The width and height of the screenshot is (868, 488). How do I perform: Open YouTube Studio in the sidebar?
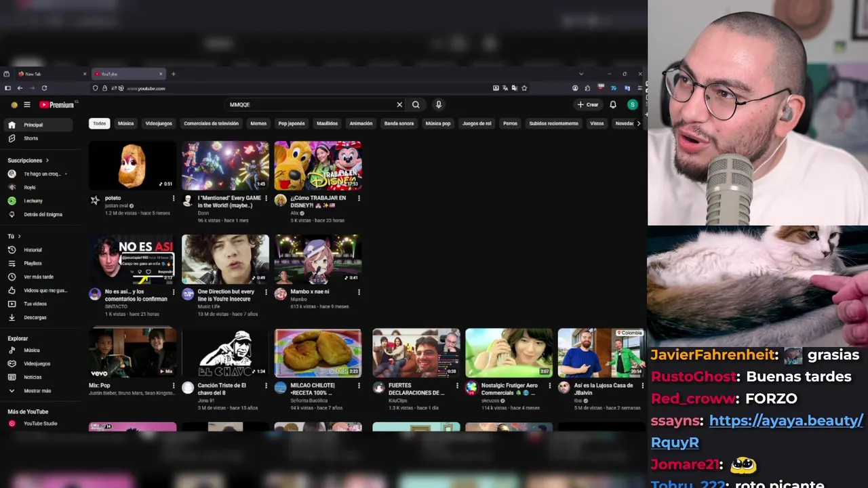coord(38,423)
